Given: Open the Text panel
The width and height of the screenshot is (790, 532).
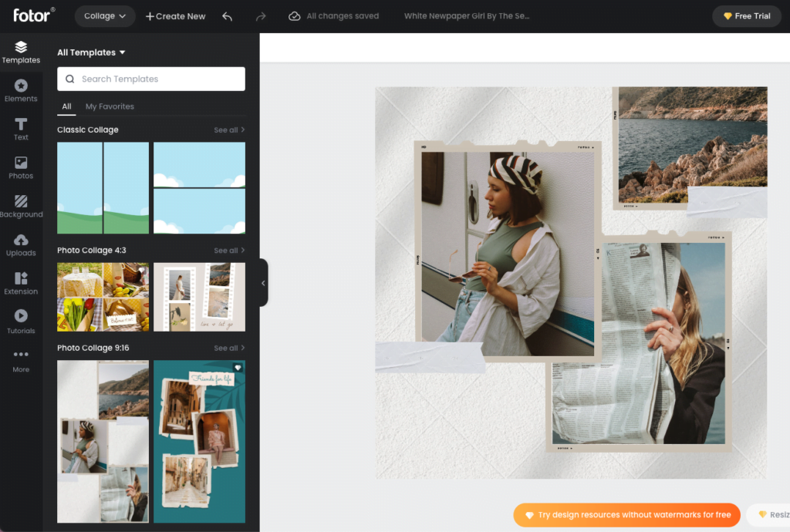Looking at the screenshot, I should coord(21,127).
